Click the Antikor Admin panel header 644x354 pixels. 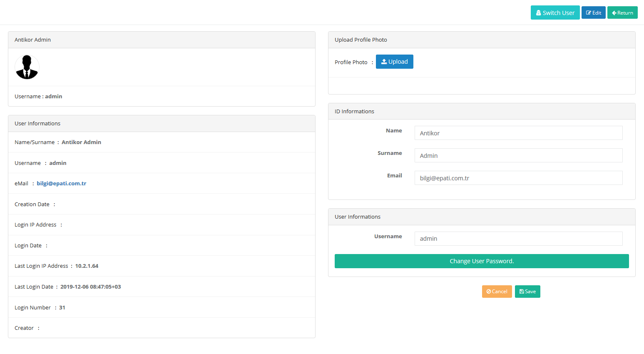[162, 40]
